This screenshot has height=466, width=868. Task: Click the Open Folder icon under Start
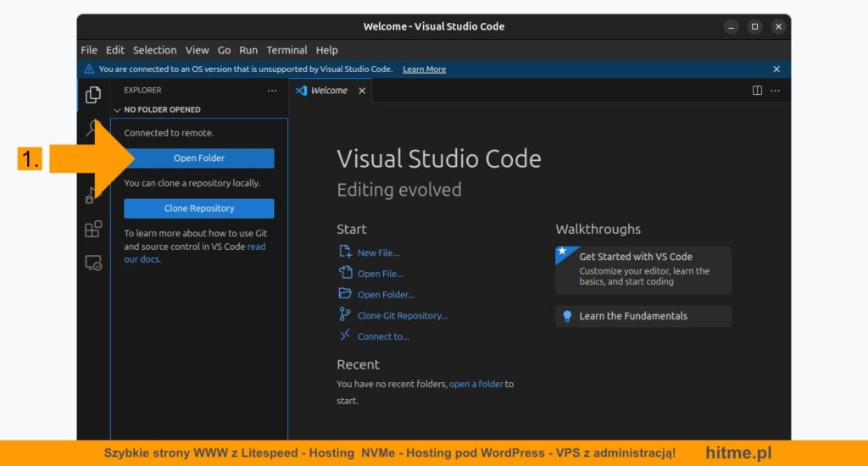pos(345,293)
